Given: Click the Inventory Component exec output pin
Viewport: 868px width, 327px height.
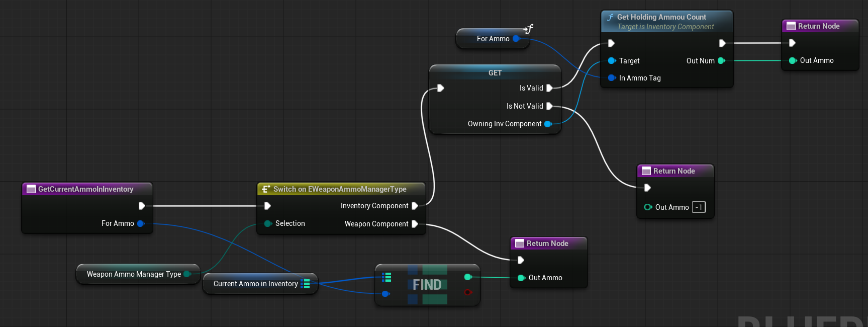Looking at the screenshot, I should [415, 206].
